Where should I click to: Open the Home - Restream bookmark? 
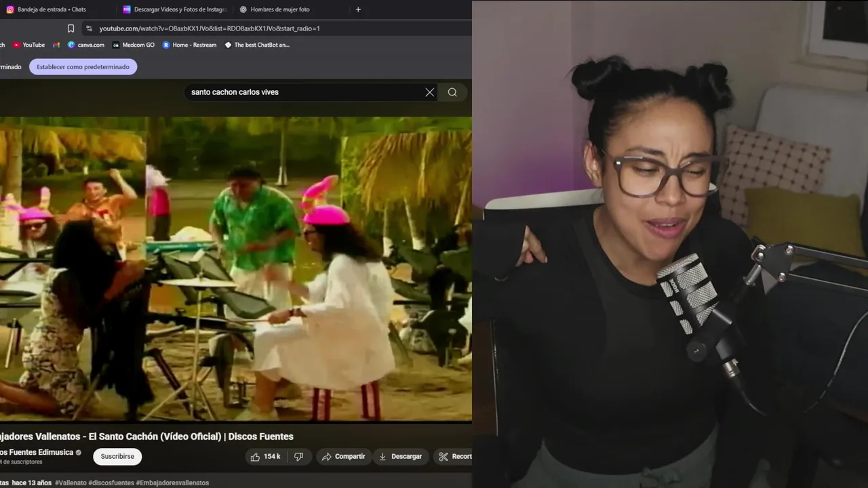coord(189,45)
